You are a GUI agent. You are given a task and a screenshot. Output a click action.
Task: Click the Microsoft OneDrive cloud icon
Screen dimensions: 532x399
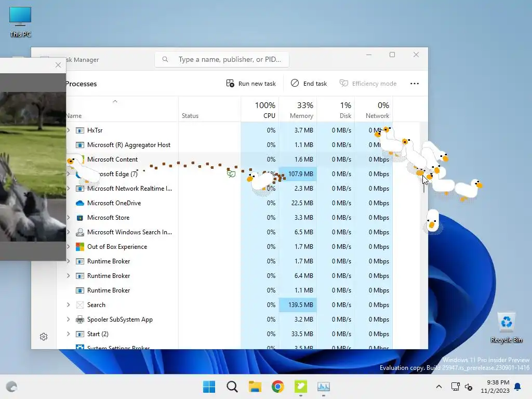[79, 203]
